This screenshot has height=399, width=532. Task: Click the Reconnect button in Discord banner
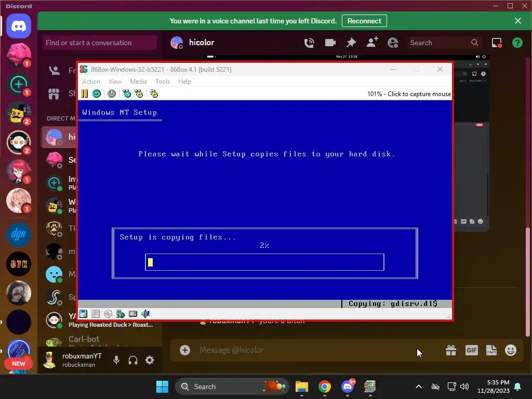(364, 21)
